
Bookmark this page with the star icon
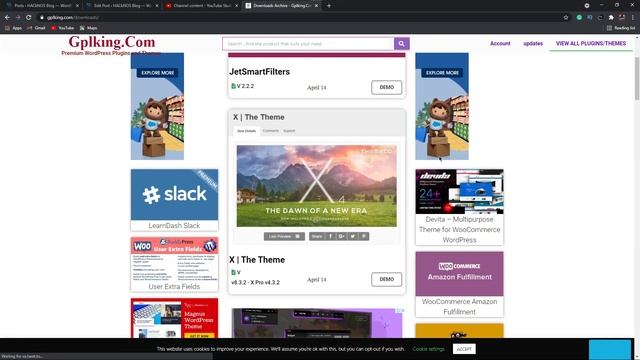point(566,18)
